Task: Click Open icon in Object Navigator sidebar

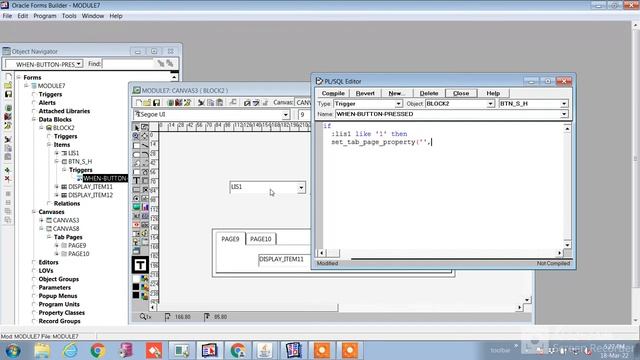Action: [8, 85]
